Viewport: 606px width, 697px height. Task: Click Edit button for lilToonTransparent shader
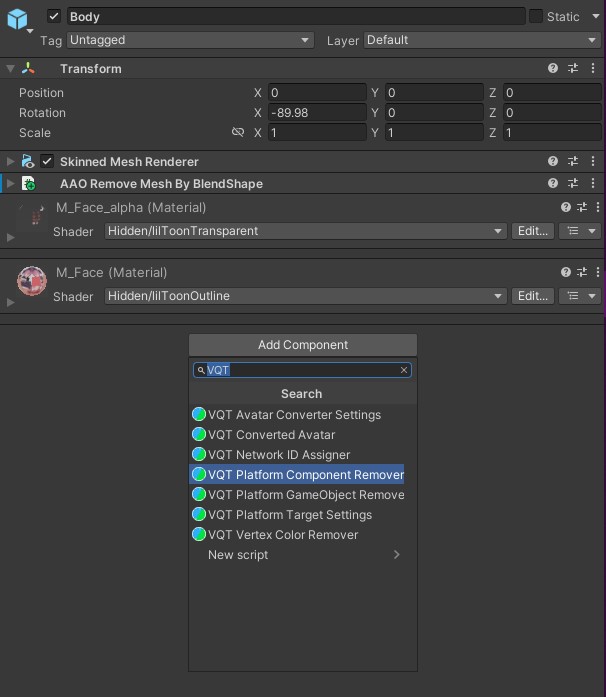pyautogui.click(x=533, y=231)
